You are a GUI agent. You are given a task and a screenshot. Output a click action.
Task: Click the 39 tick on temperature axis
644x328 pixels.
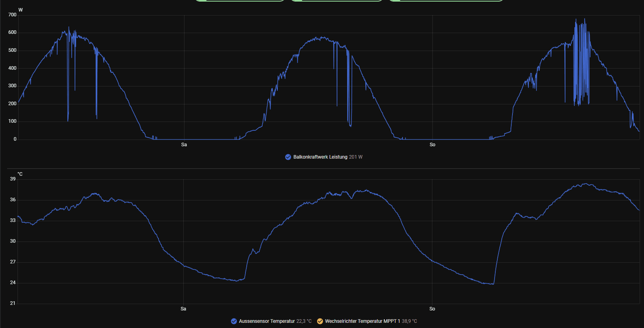(13, 179)
